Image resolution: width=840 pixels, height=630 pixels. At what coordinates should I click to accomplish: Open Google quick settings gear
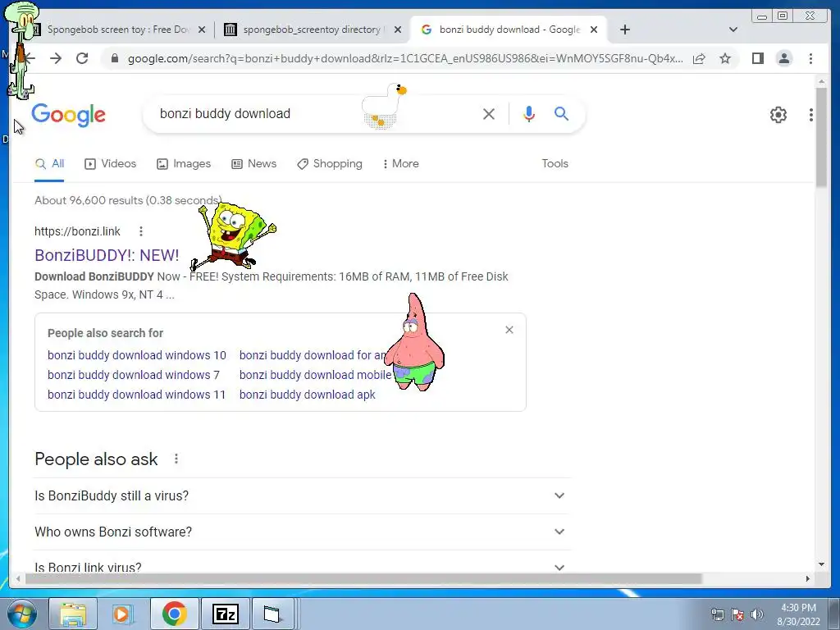[x=778, y=115]
